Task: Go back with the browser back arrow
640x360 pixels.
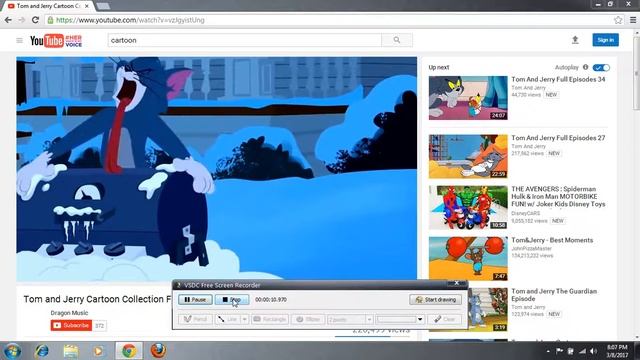Action: coord(8,20)
